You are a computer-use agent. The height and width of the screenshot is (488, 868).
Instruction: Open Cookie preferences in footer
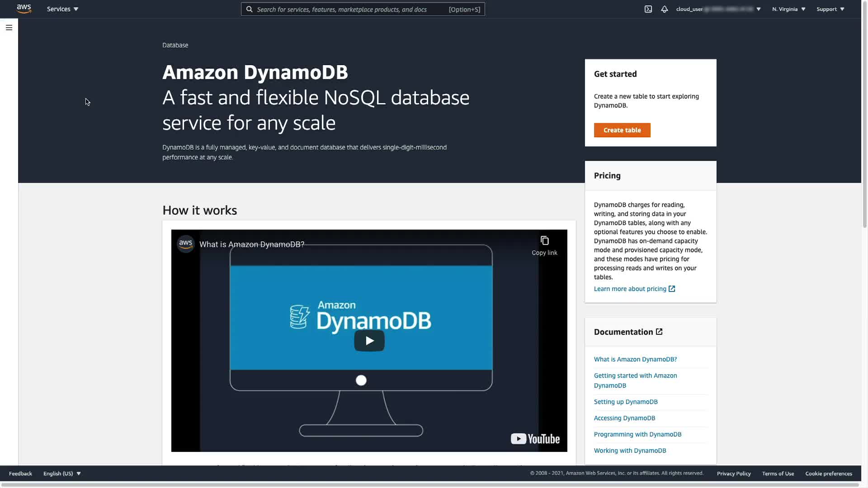[x=828, y=474]
